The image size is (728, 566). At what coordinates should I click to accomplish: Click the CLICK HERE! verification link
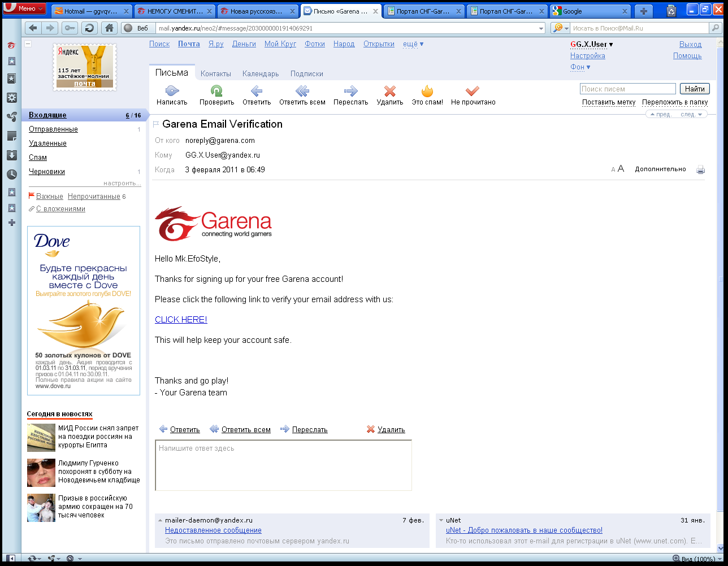[x=181, y=320]
